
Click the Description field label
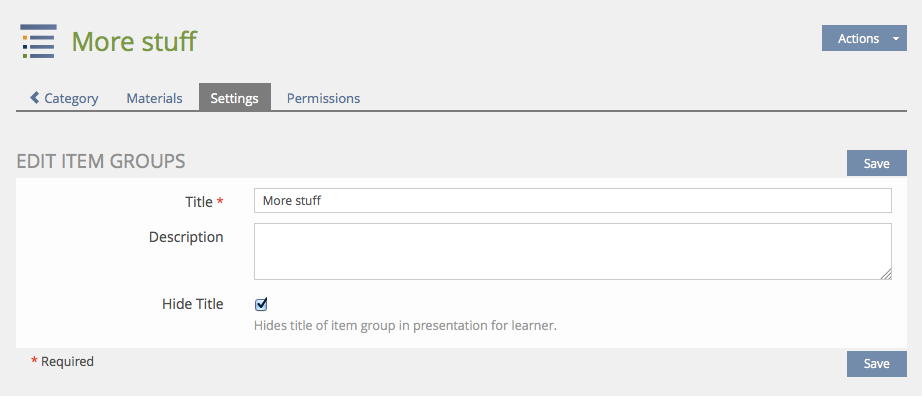[x=186, y=237]
